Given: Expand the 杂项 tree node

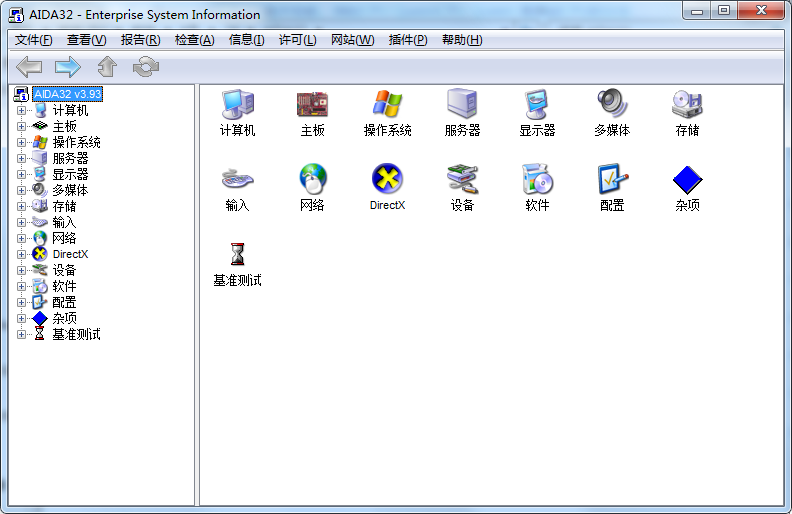Looking at the screenshot, I should pyautogui.click(x=21, y=318).
